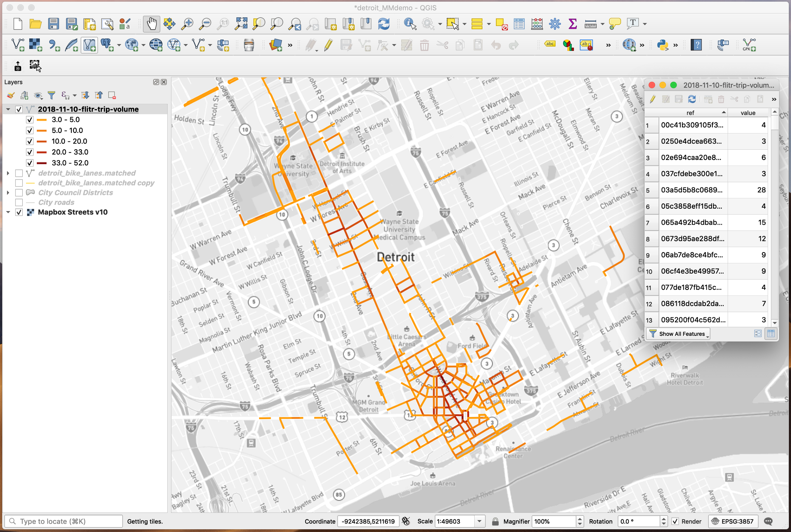Click the Coordinate input field
This screenshot has width=791, height=532.
[x=368, y=521]
